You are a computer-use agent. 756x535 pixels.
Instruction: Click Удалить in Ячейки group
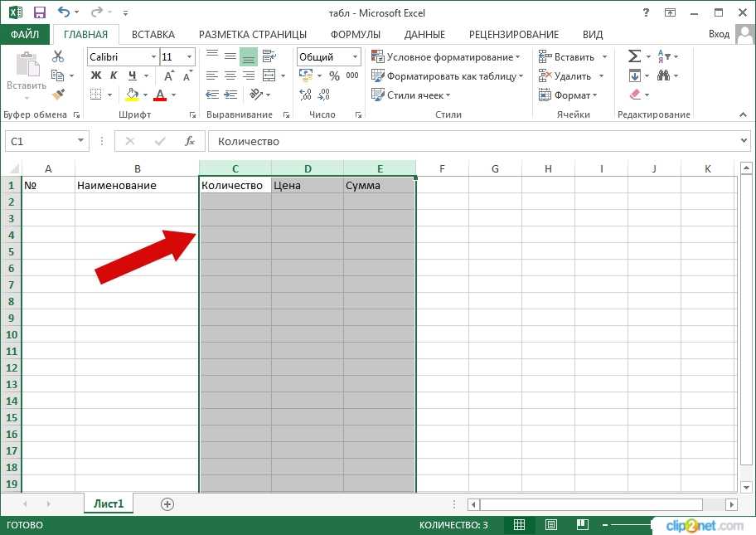click(565, 76)
